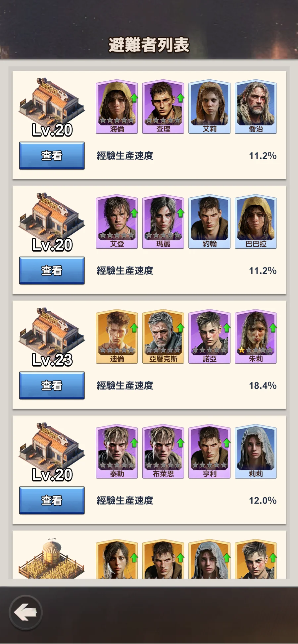This screenshot has height=644, width=298.
Task: Select survivor 瑪麗's card
Action: [163, 221]
